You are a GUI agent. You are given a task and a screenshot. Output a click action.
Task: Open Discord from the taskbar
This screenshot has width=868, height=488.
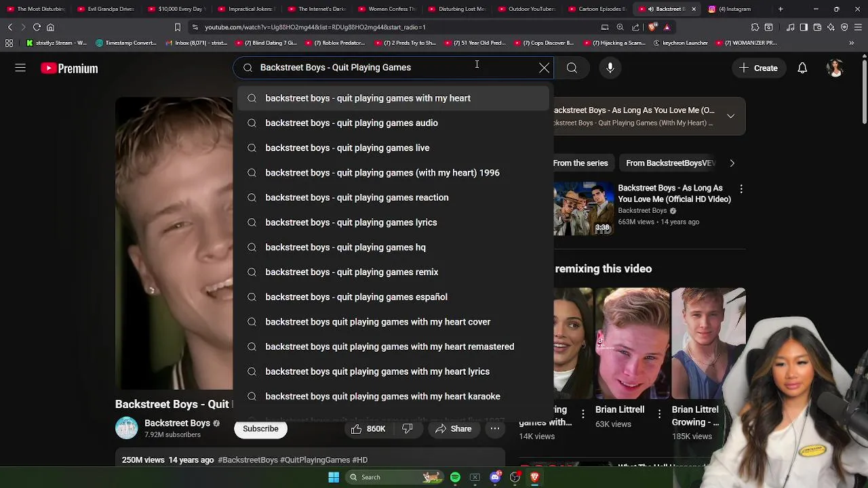pyautogui.click(x=495, y=477)
